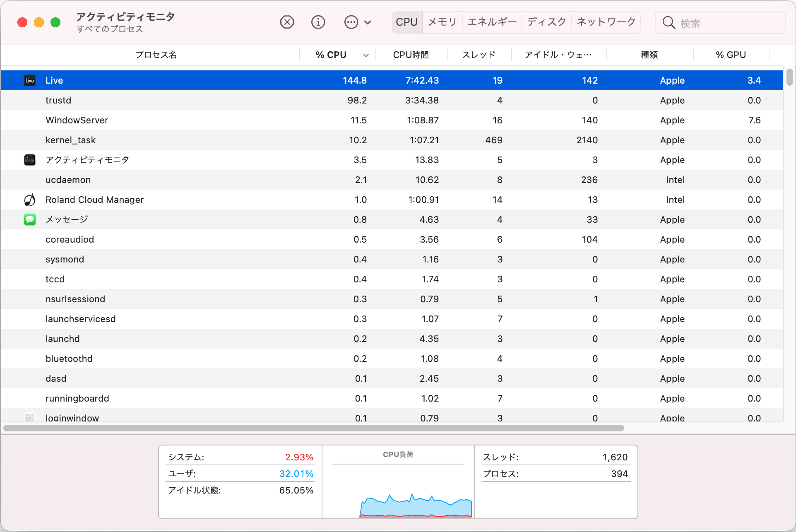
Task: Sort by CPU時間 column header
Action: pos(411,55)
